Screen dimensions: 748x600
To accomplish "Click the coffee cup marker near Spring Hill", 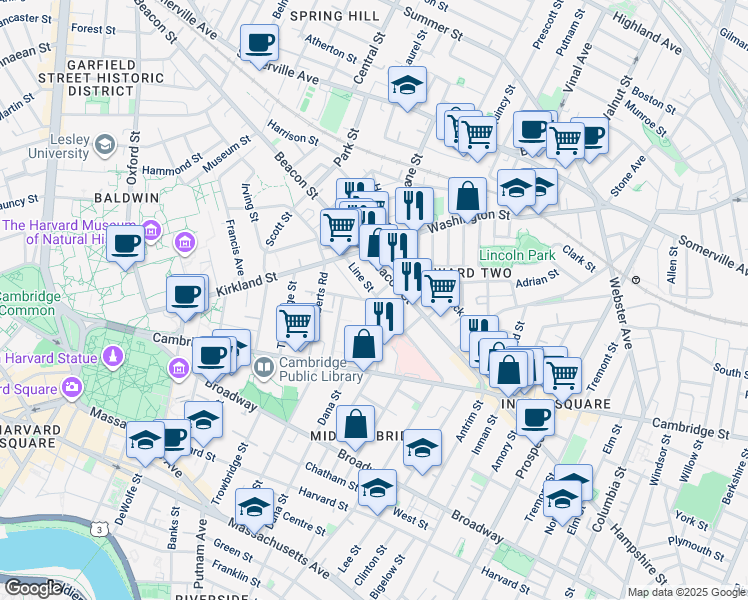I will [x=259, y=44].
